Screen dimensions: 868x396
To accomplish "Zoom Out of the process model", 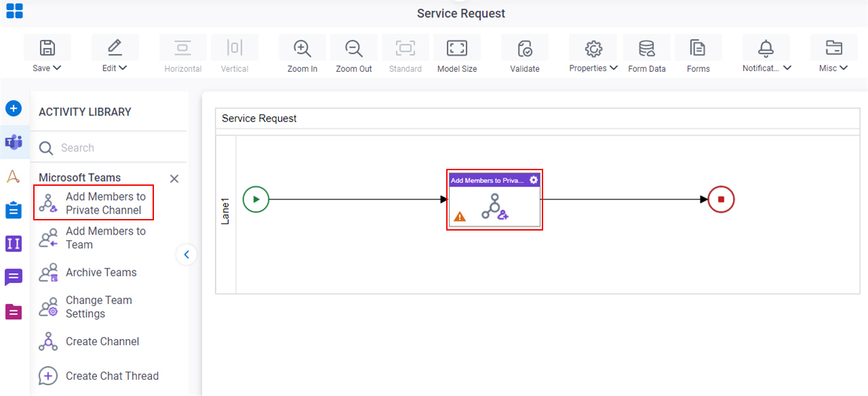I will click(x=353, y=48).
